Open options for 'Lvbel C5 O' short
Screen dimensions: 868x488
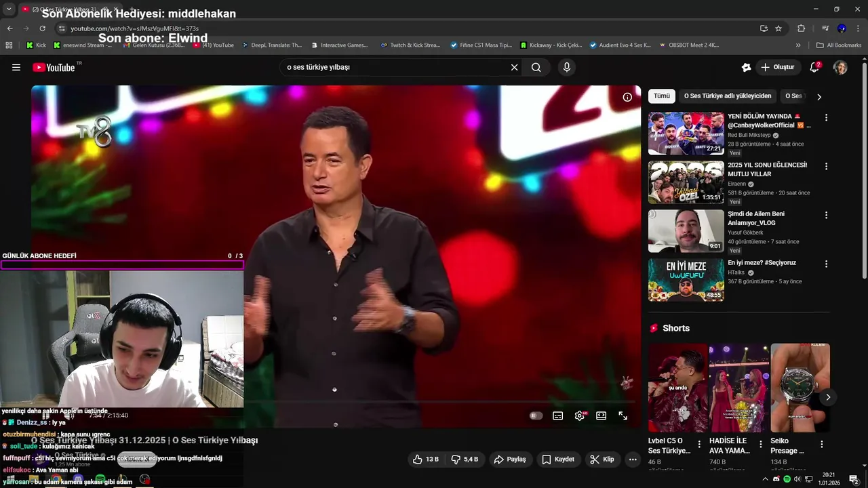[699, 445]
